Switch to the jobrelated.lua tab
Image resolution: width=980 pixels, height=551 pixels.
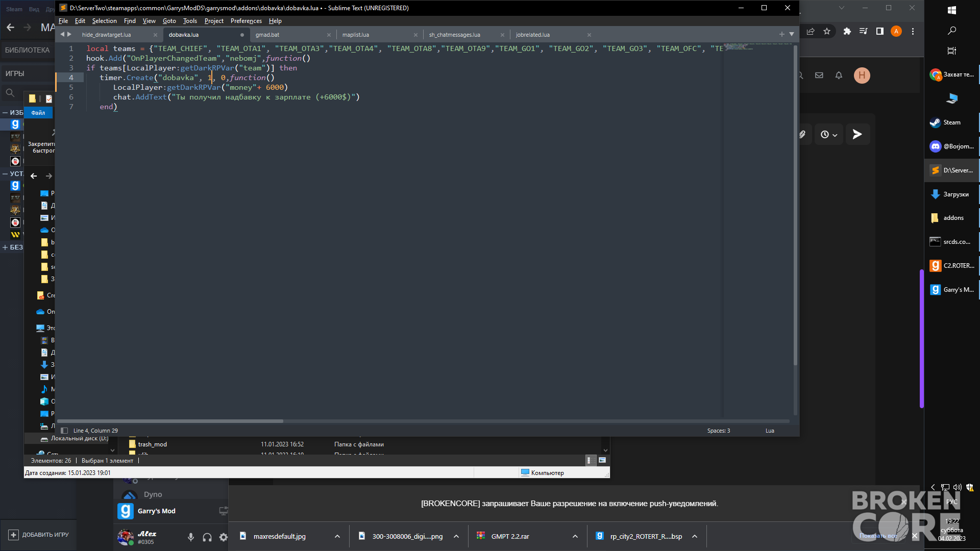pyautogui.click(x=533, y=35)
